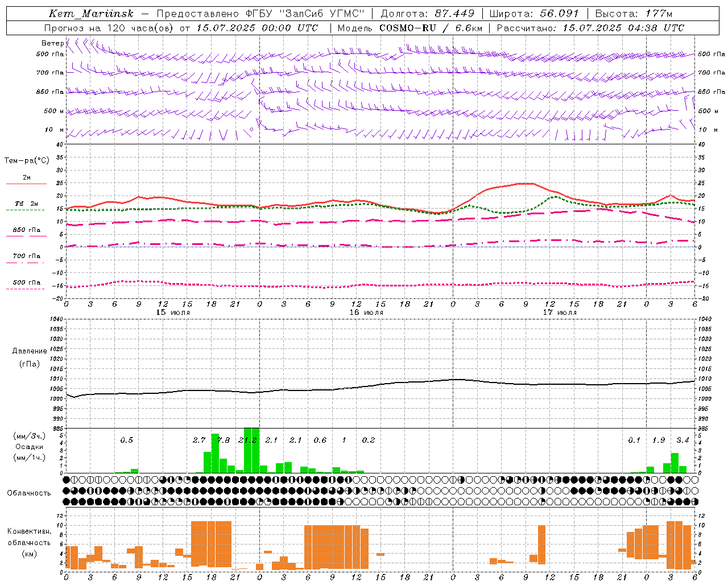Click the '(км)' unit under convective cloudiness
728x582 pixels.
click(x=30, y=553)
